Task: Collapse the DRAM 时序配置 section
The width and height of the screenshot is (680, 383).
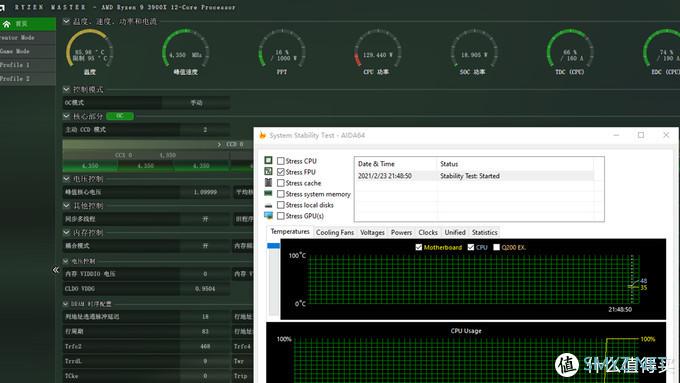Action: pyautogui.click(x=65, y=304)
